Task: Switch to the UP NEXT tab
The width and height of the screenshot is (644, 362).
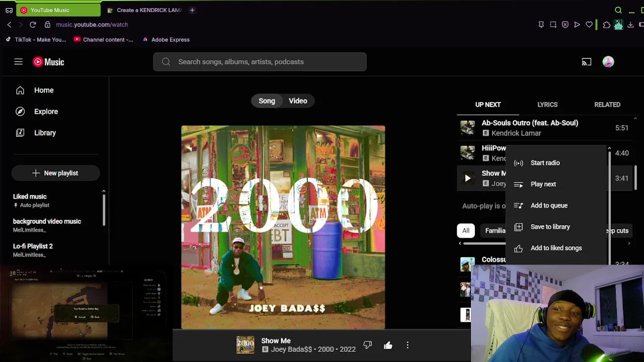Action: point(488,105)
